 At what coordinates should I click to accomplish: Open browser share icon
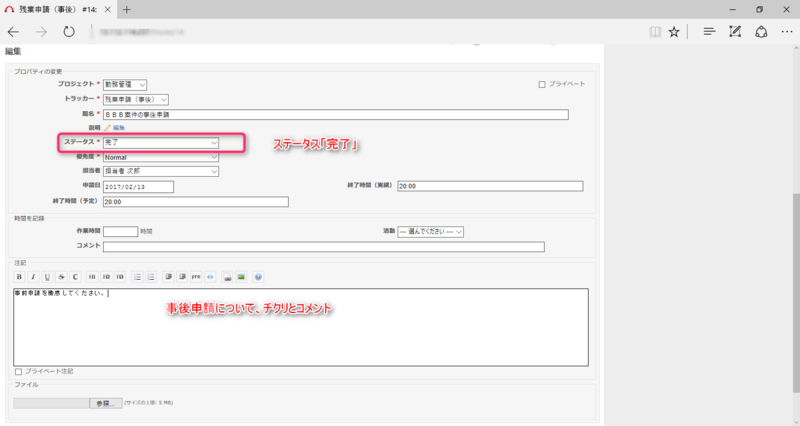point(761,32)
